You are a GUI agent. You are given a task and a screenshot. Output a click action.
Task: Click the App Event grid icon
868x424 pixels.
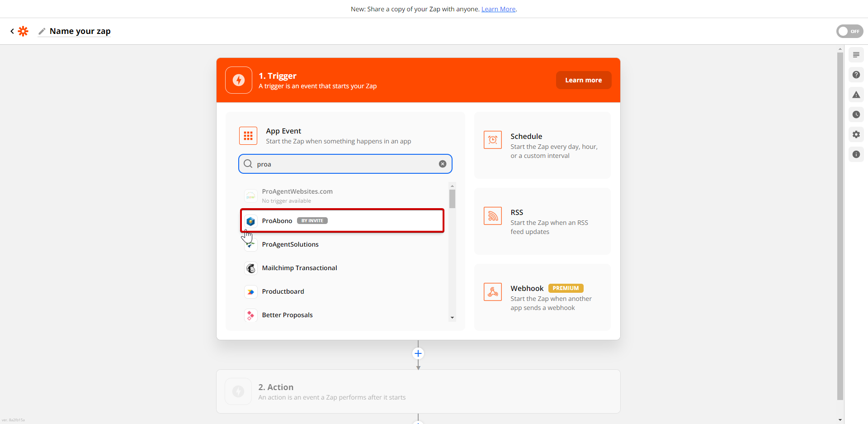click(248, 136)
